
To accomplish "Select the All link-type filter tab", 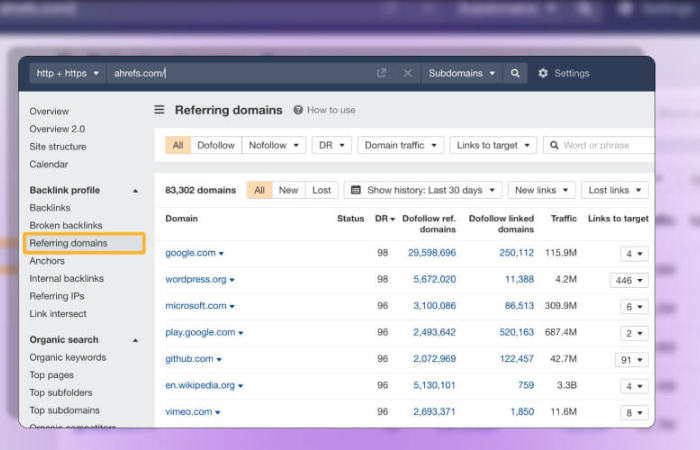I will (178, 145).
